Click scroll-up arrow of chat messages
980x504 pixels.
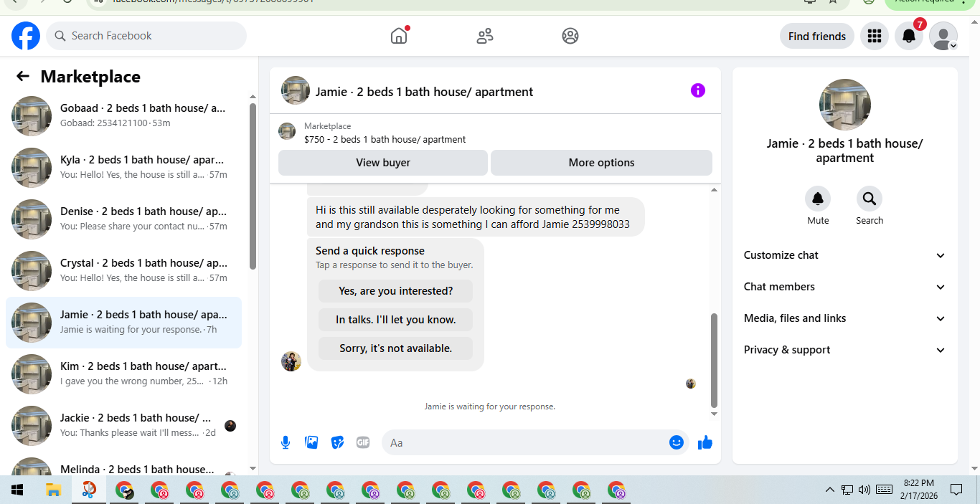pos(714,190)
